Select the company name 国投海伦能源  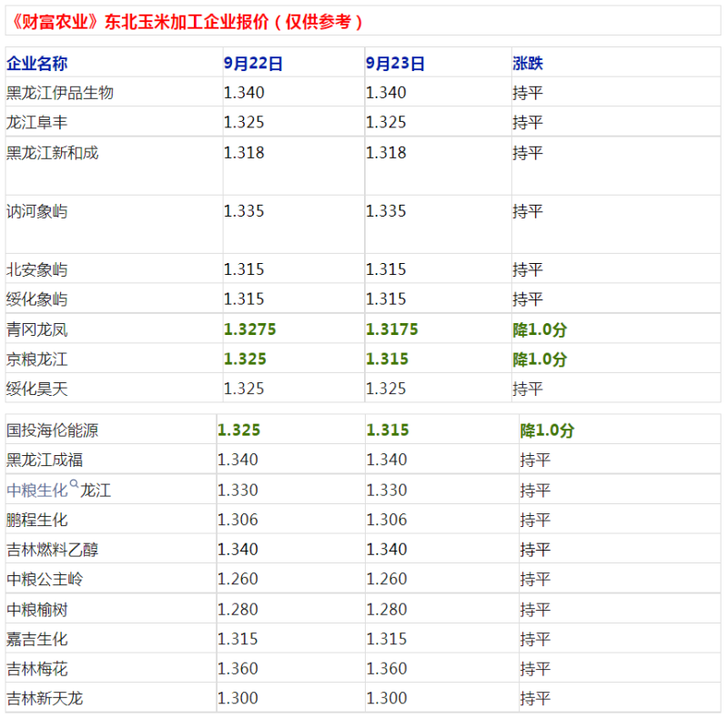point(53,430)
